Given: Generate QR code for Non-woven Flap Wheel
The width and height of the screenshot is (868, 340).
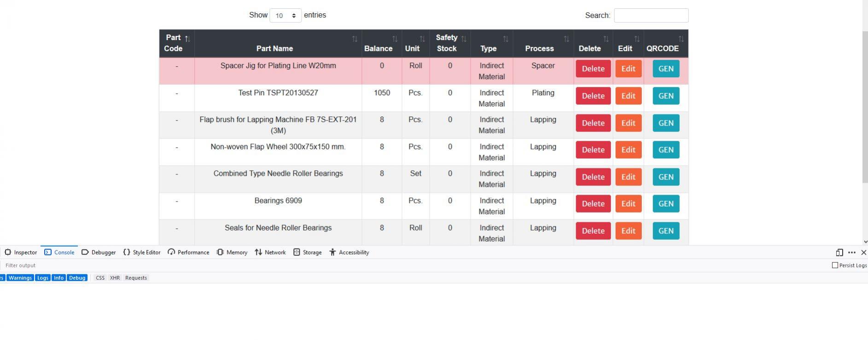Looking at the screenshot, I should 666,150.
